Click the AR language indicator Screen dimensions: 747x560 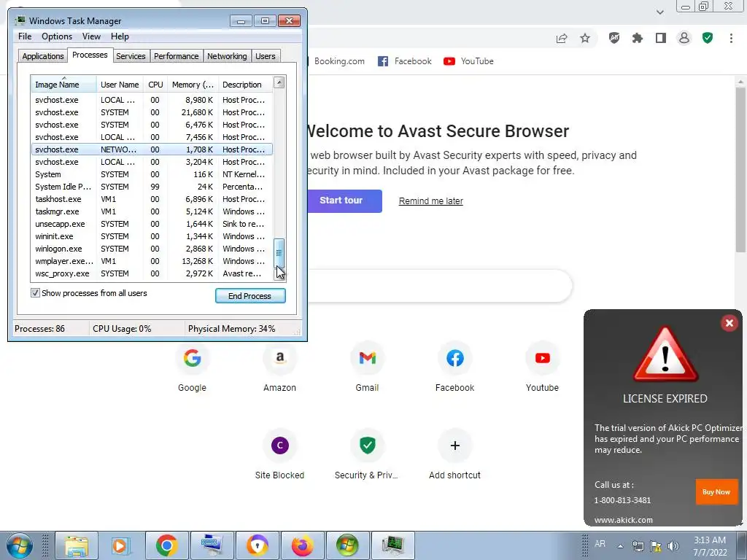[600, 544]
